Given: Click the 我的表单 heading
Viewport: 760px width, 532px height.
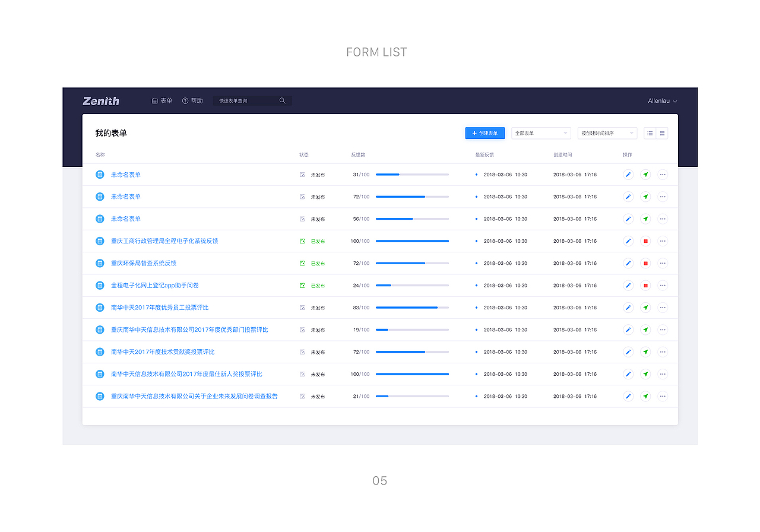Looking at the screenshot, I should tap(111, 133).
